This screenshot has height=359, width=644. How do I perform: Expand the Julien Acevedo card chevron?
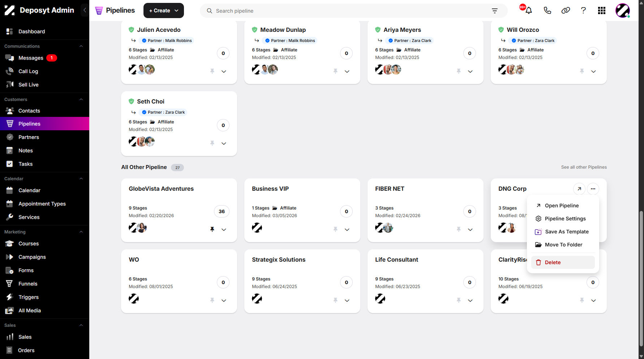click(x=224, y=71)
